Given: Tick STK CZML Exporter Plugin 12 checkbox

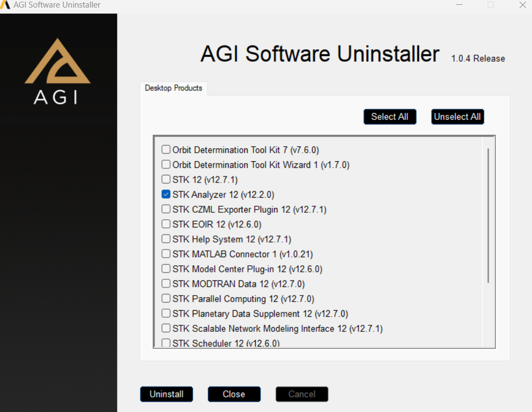Looking at the screenshot, I should click(166, 209).
